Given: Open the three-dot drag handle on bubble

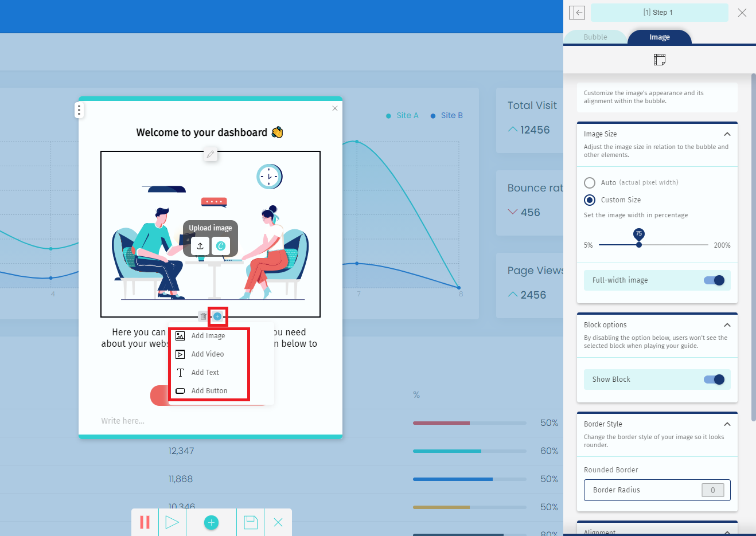Looking at the screenshot, I should (79, 110).
